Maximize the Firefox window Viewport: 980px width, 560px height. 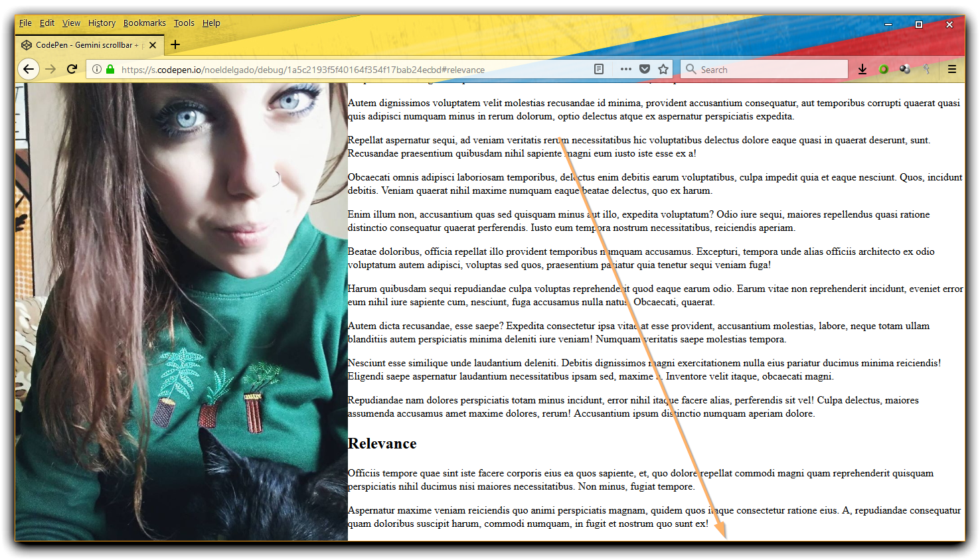[919, 25]
